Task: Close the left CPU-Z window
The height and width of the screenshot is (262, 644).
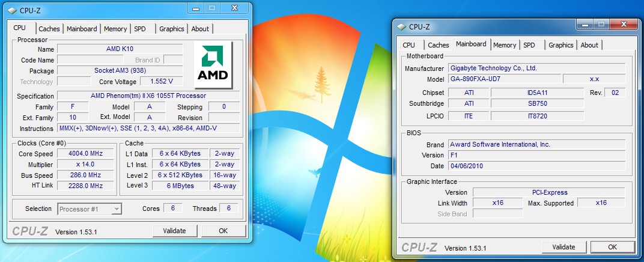Action: click(x=234, y=8)
